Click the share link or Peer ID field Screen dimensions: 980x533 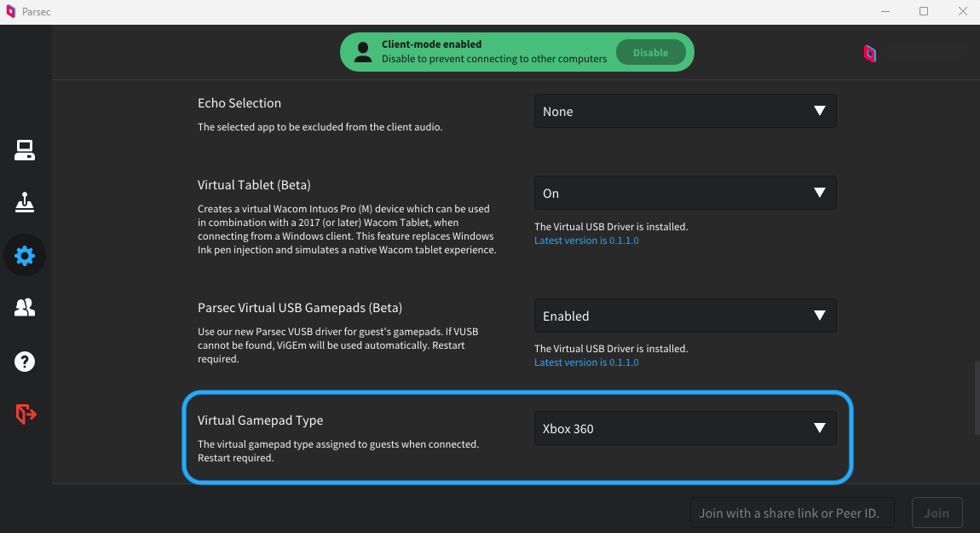[x=792, y=513]
